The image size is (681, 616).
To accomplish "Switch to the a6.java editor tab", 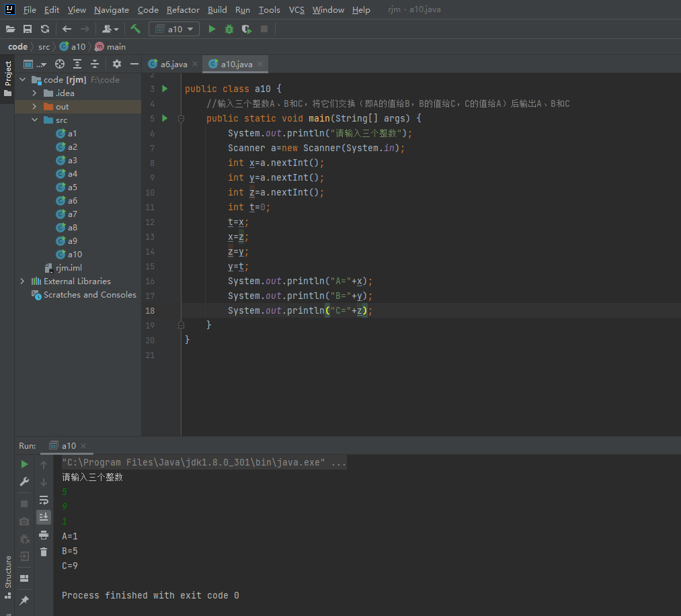I will coord(173,64).
